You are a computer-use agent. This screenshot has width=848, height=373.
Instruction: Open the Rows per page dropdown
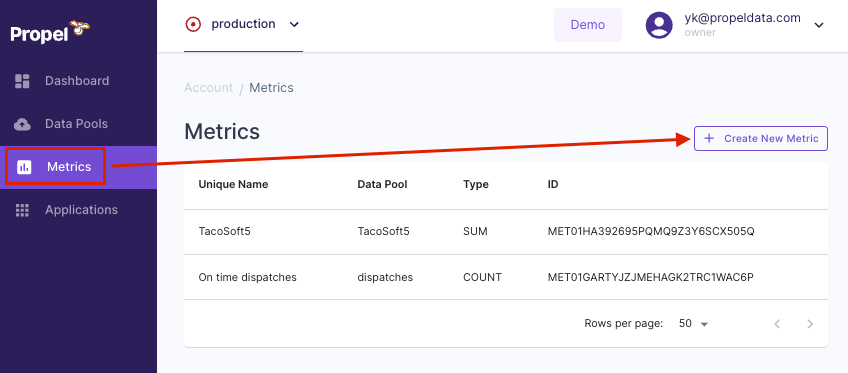pos(694,324)
